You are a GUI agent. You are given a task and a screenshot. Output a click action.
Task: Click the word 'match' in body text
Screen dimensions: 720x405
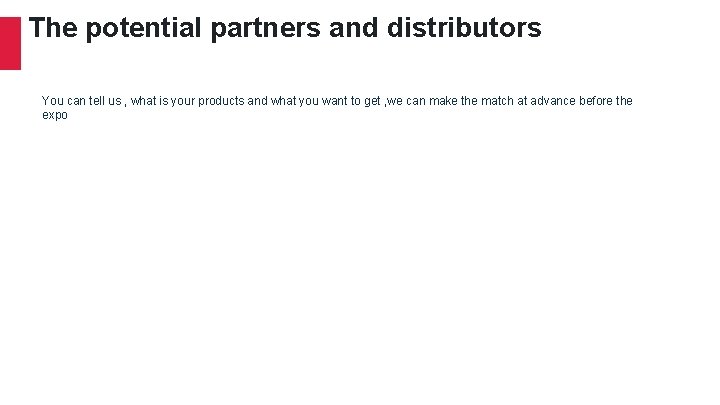(x=497, y=101)
